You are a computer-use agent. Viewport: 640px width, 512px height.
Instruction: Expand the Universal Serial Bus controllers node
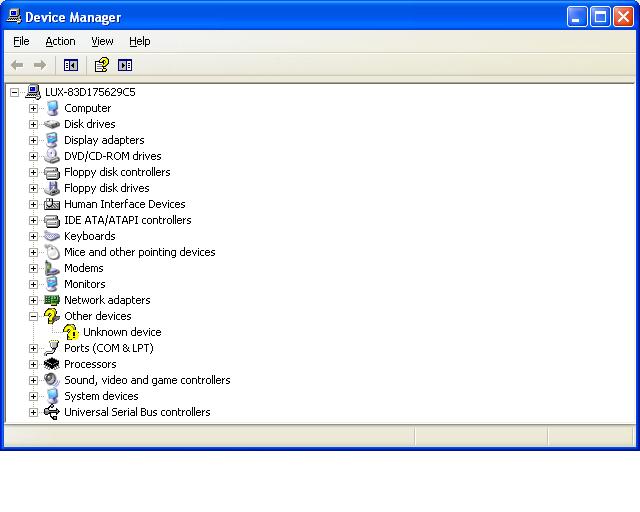point(33,412)
